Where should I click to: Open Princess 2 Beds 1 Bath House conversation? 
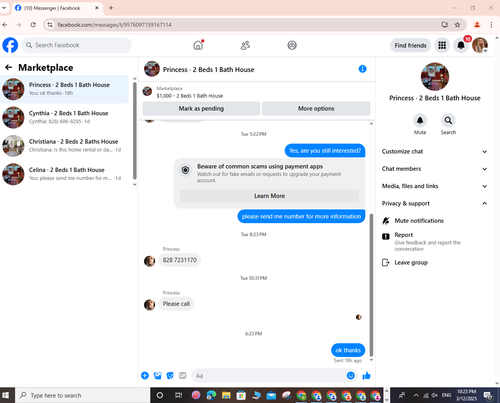coord(65,89)
